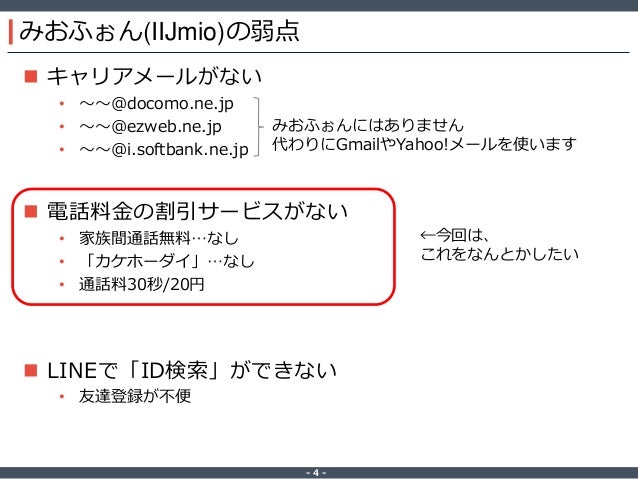Screen dimensions: 638x479
Task: Click the bullet 通話料30秒/20円
Action: pyautogui.click(x=142, y=284)
